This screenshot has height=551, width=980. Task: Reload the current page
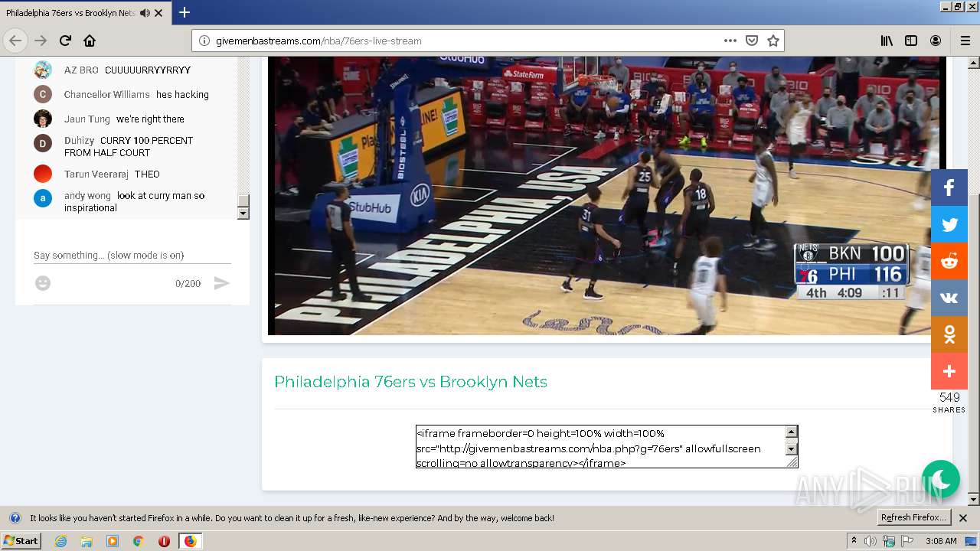65,41
